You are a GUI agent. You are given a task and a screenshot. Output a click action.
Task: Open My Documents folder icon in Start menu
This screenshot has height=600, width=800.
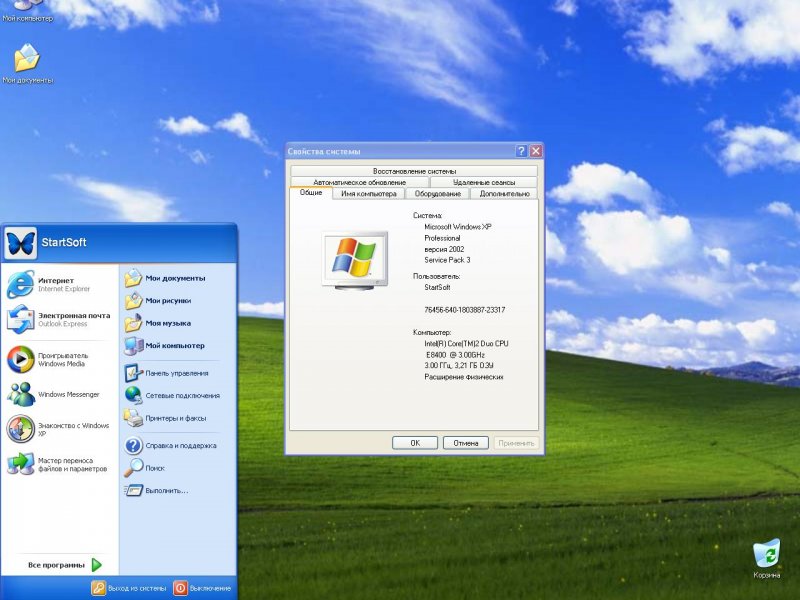133,278
